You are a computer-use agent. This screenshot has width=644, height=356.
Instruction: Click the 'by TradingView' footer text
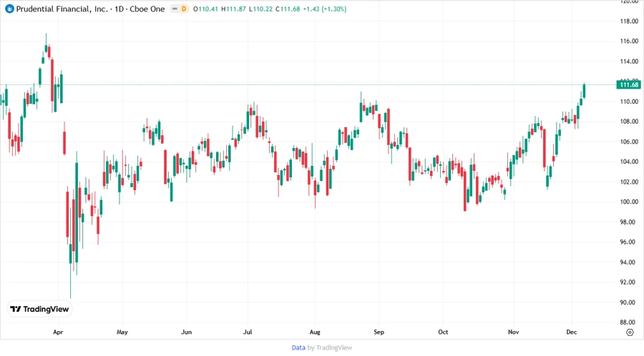[x=330, y=347]
